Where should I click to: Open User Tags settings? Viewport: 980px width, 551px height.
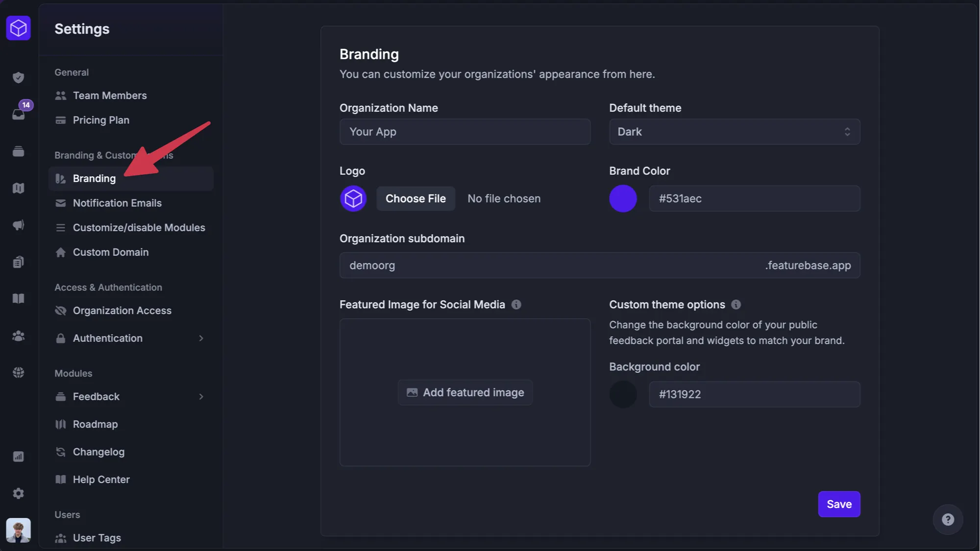[131, 538]
